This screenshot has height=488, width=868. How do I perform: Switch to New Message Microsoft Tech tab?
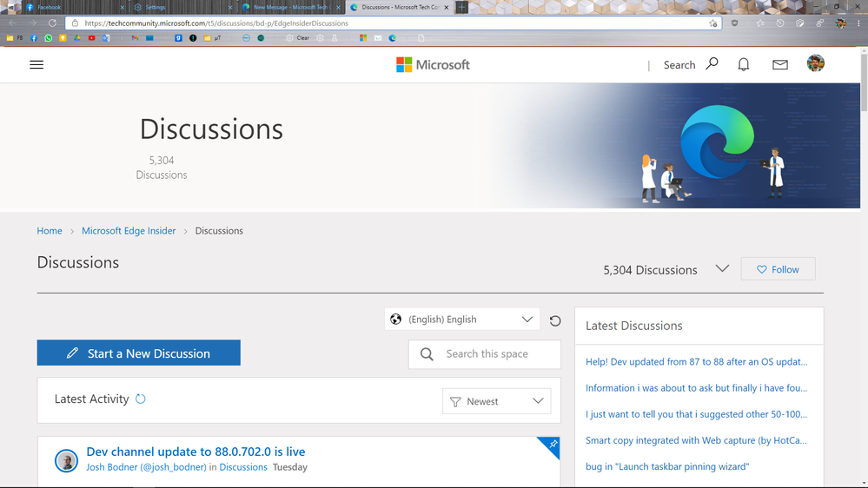click(290, 7)
